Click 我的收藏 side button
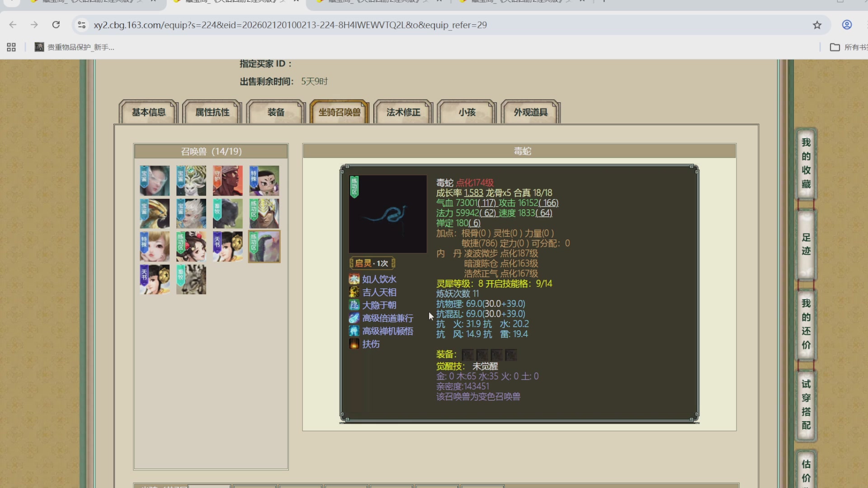868x488 pixels. pos(806,163)
